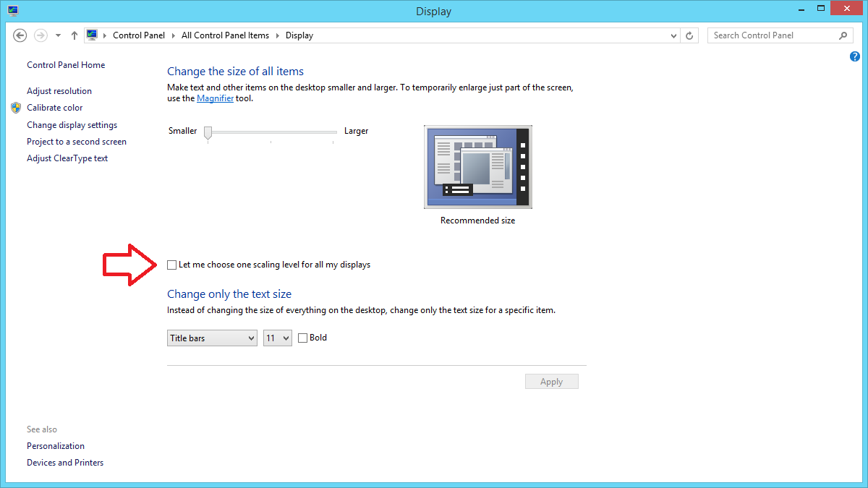868x488 pixels.
Task: Click Change only the text size heading
Action: (229, 294)
